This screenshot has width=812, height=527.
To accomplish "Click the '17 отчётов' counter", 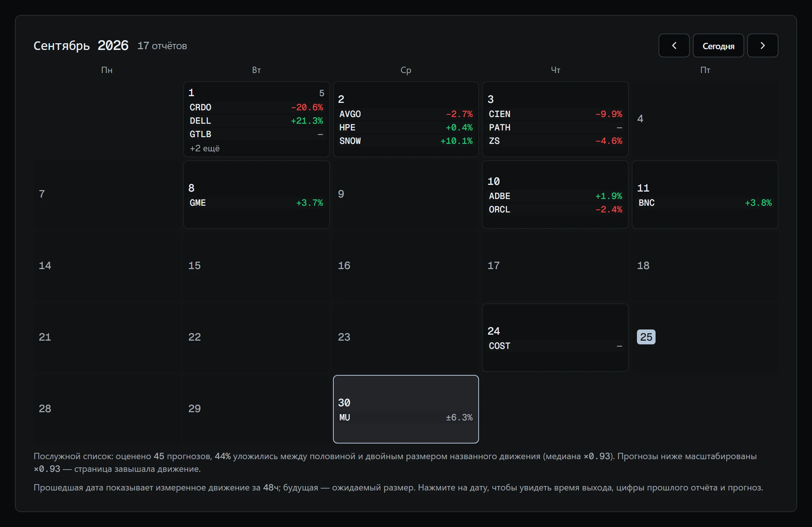I will point(162,46).
